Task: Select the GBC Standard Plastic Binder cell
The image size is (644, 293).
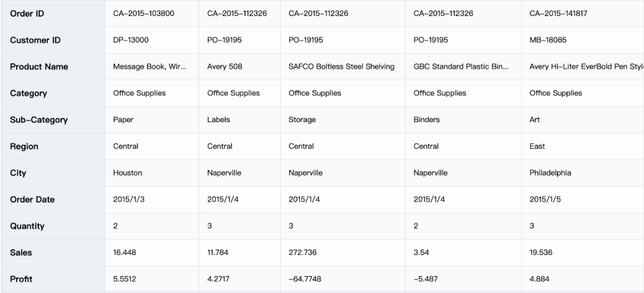Action: 461,67
